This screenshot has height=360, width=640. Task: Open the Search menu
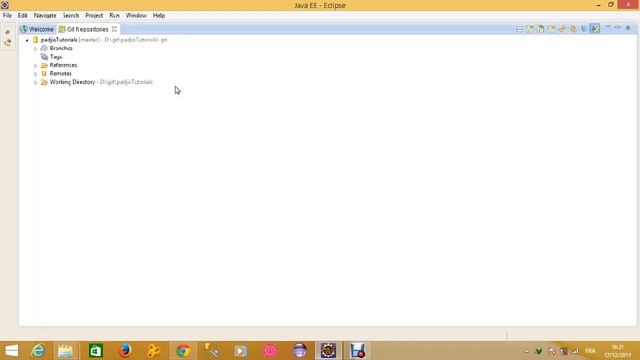click(71, 16)
